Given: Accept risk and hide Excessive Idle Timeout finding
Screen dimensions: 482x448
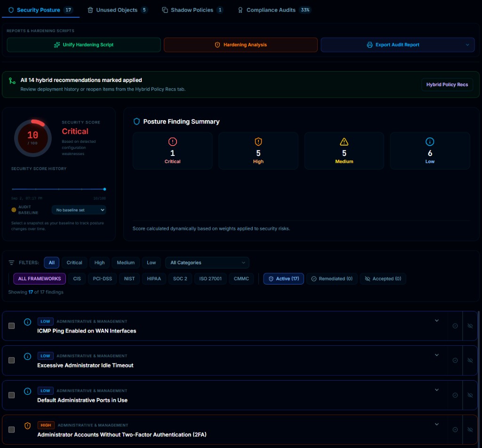Looking at the screenshot, I should (470, 360).
